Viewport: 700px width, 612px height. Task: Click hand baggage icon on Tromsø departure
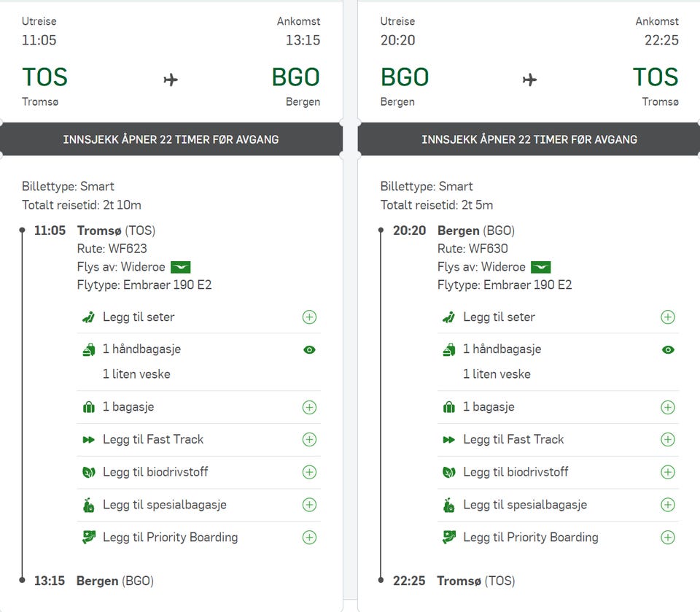(x=88, y=350)
